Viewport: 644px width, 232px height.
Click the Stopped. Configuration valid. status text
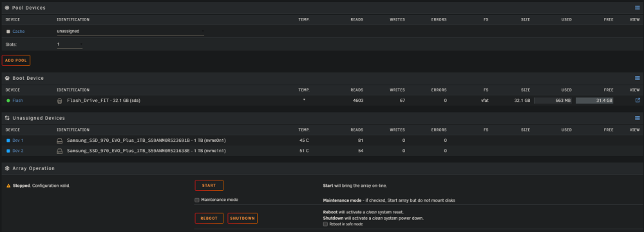pyautogui.click(x=41, y=186)
